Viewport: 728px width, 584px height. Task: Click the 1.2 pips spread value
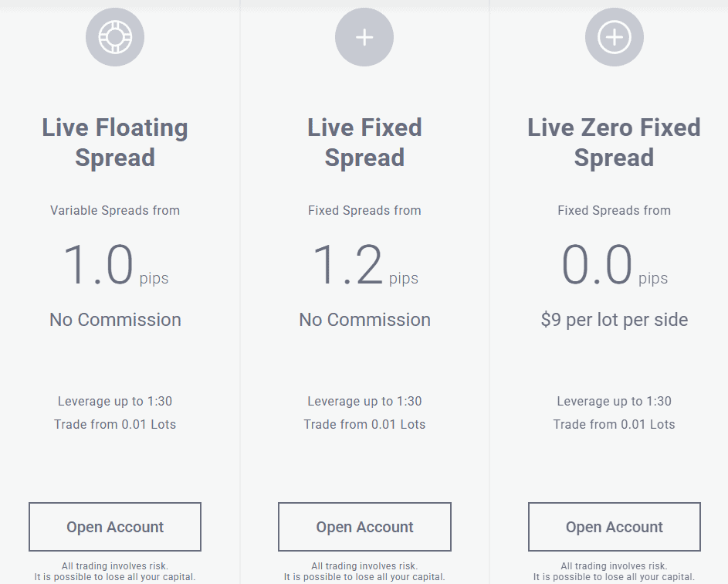[364, 263]
